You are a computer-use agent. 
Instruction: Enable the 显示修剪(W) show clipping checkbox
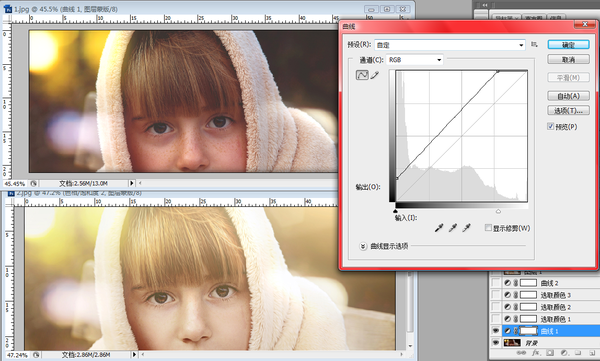tap(488, 228)
